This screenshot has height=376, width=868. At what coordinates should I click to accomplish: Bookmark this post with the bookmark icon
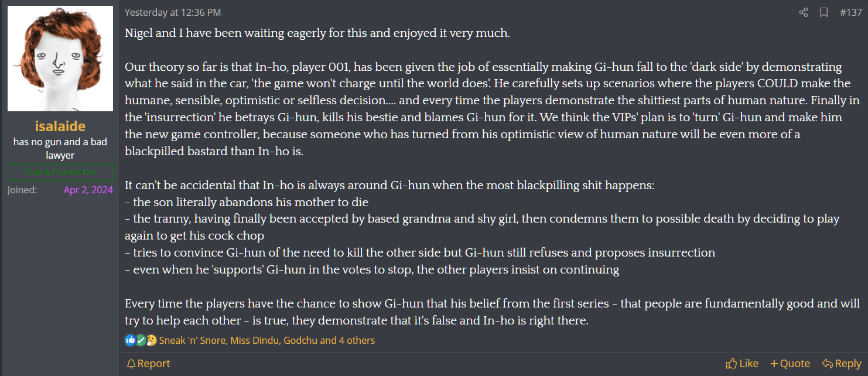coord(823,12)
